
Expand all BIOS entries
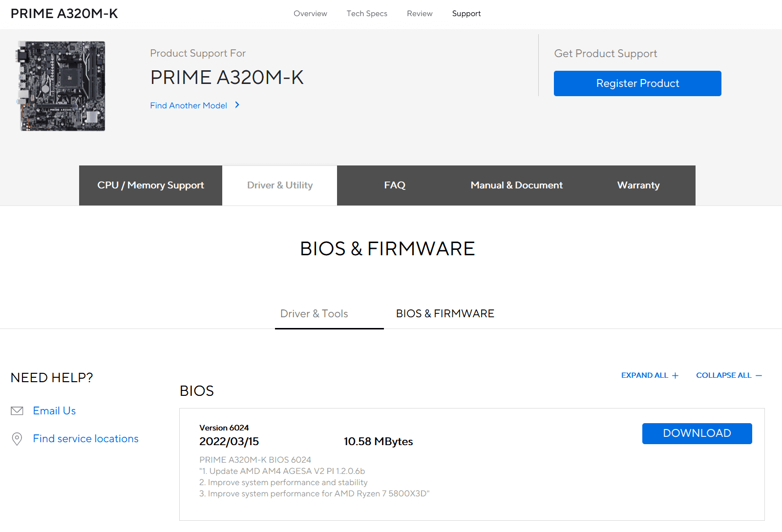point(645,375)
